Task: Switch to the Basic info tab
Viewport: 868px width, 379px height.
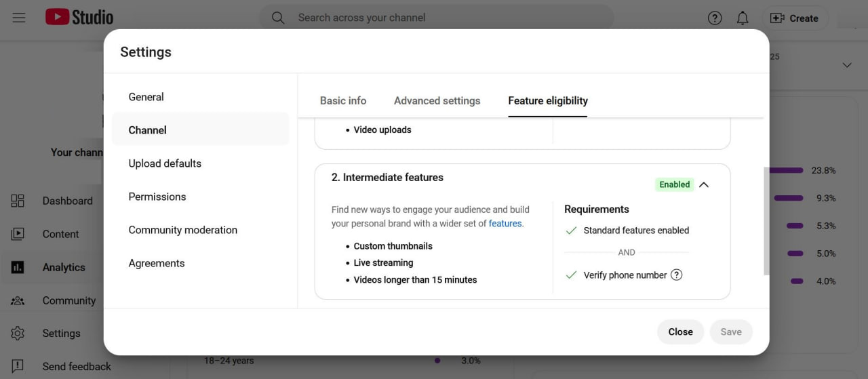Action: click(x=343, y=100)
